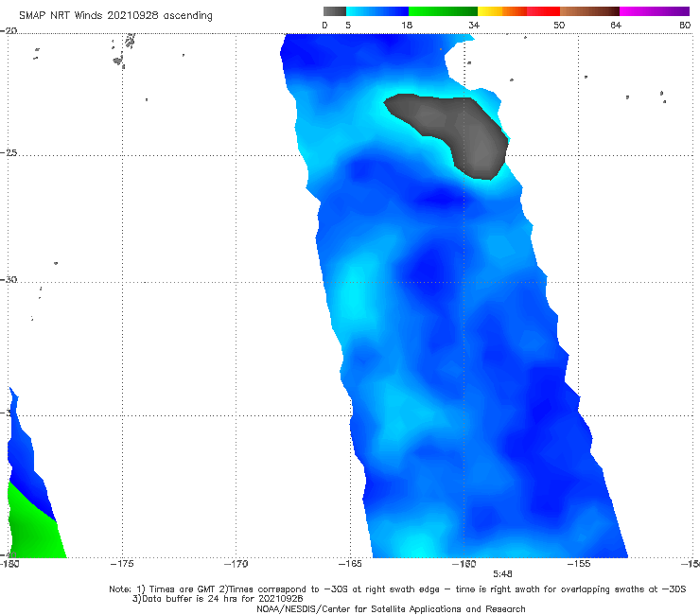Choose the green segment of the wind color bar
This screenshot has height=615, width=700.
point(443,11)
